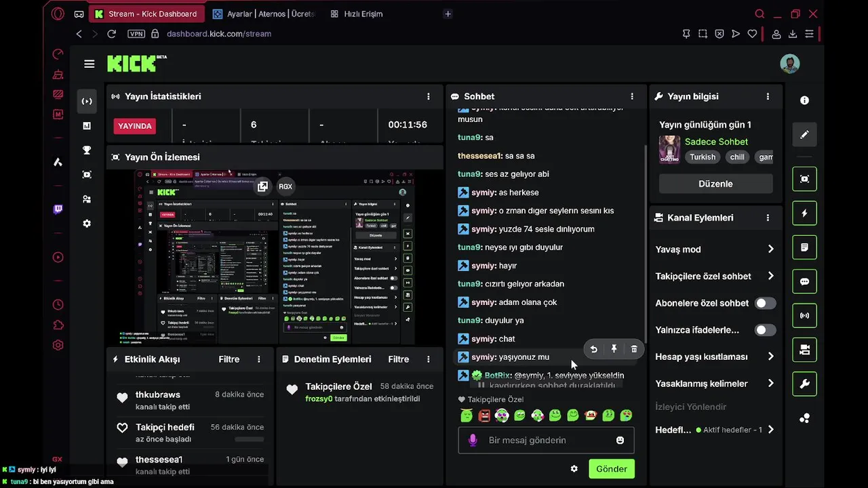The image size is (868, 488).
Task: Click the Sohbet chat scrollbar
Action: coord(645,239)
